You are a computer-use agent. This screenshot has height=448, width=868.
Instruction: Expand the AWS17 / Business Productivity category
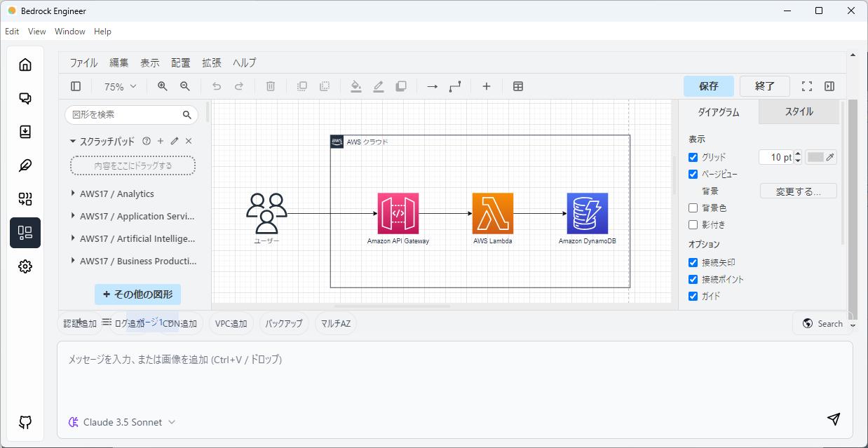[134, 261]
